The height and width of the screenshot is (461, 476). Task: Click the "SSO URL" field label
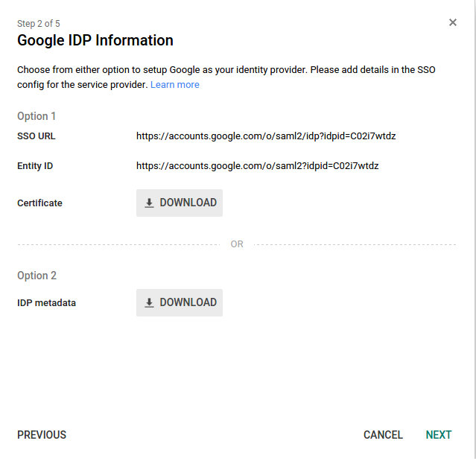point(37,136)
